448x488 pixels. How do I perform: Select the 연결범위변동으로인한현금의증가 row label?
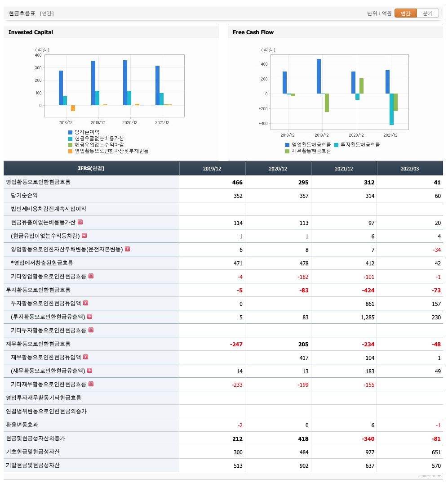tap(46, 411)
